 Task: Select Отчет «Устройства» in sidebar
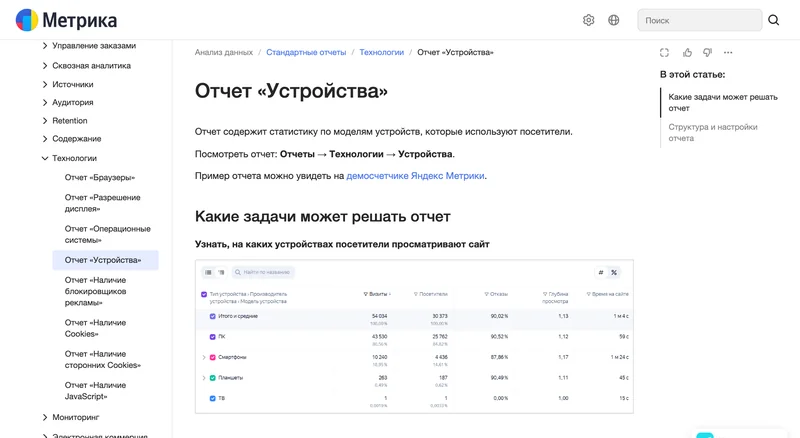coord(106,260)
